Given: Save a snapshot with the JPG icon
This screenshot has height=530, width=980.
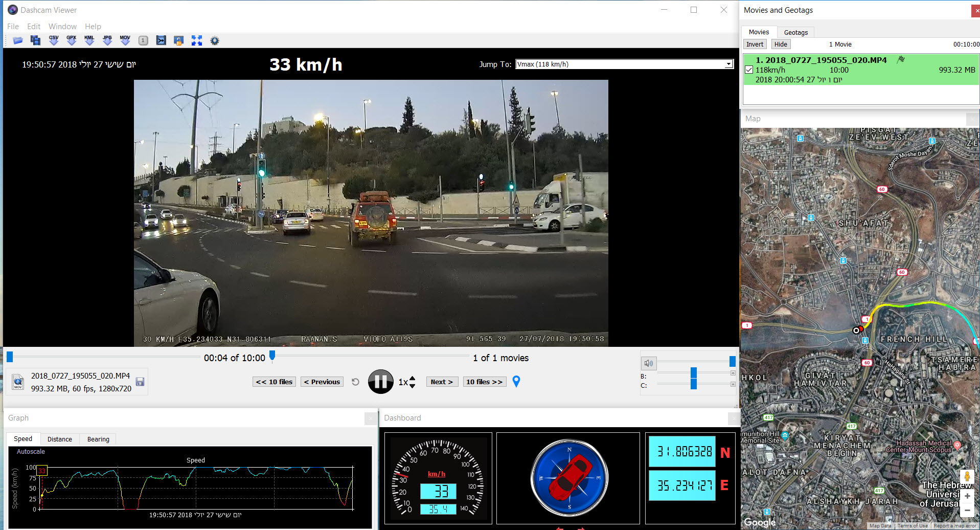Looking at the screenshot, I should (107, 40).
